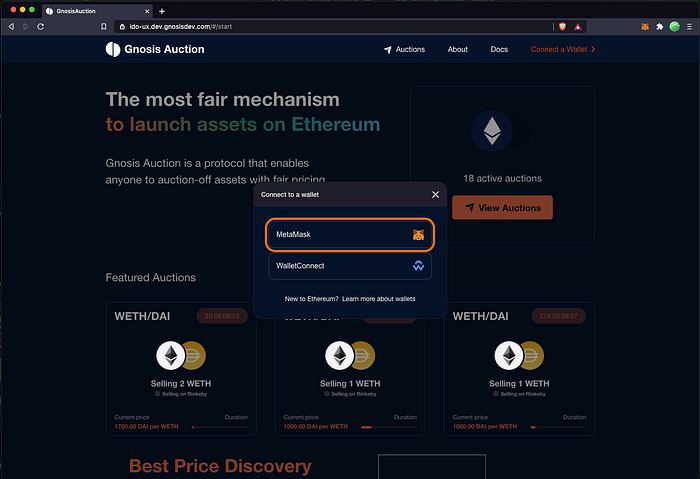
Task: Click the Best Price Discovery heading
Action: (x=220, y=466)
